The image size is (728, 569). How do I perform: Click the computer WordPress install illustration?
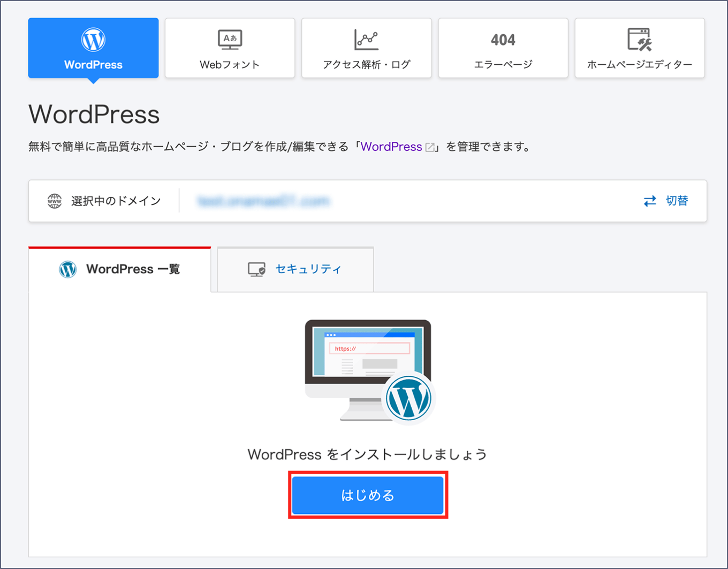click(369, 371)
